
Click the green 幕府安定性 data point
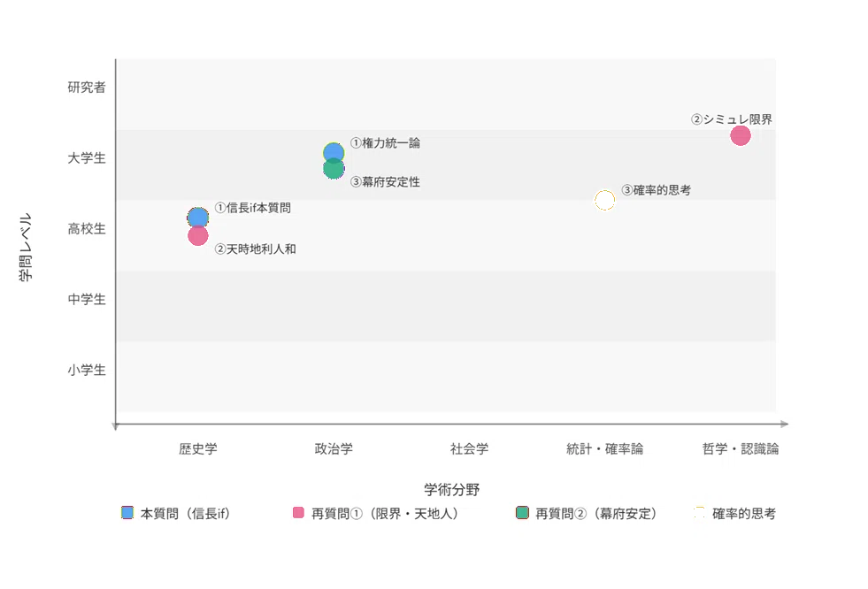click(334, 169)
